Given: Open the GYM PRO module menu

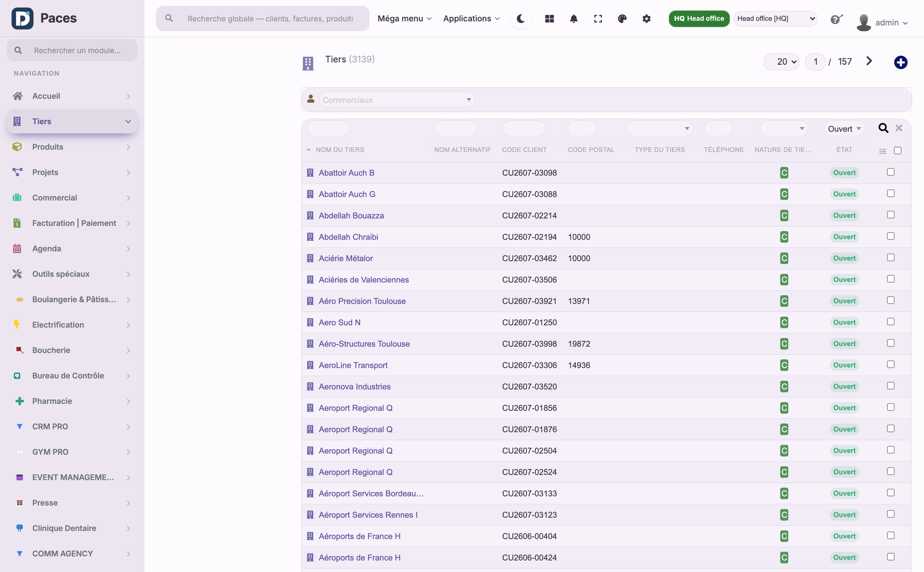Looking at the screenshot, I should click(72, 452).
